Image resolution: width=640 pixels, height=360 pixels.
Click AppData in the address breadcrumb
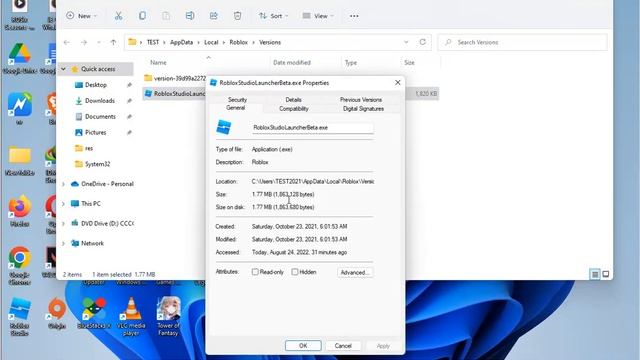(181, 42)
